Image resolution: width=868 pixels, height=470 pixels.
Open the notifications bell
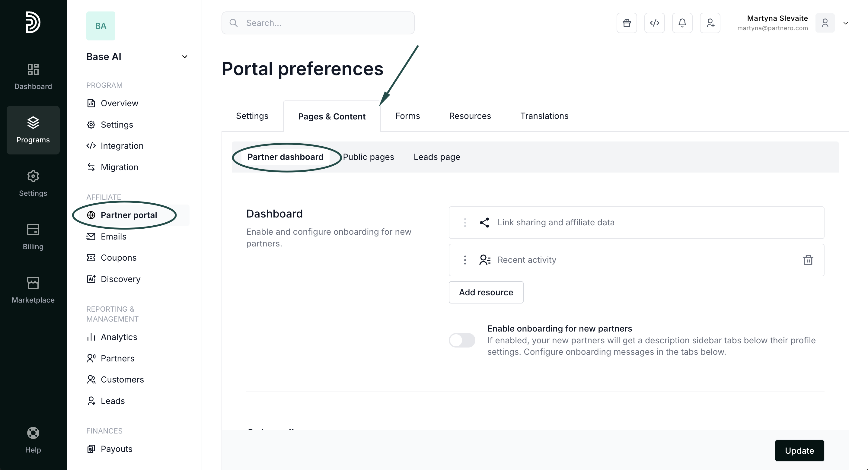click(682, 23)
